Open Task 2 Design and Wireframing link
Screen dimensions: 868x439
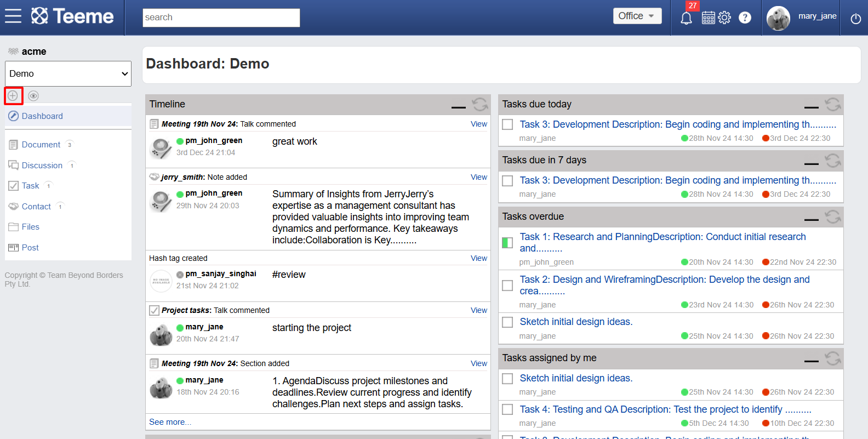665,285
